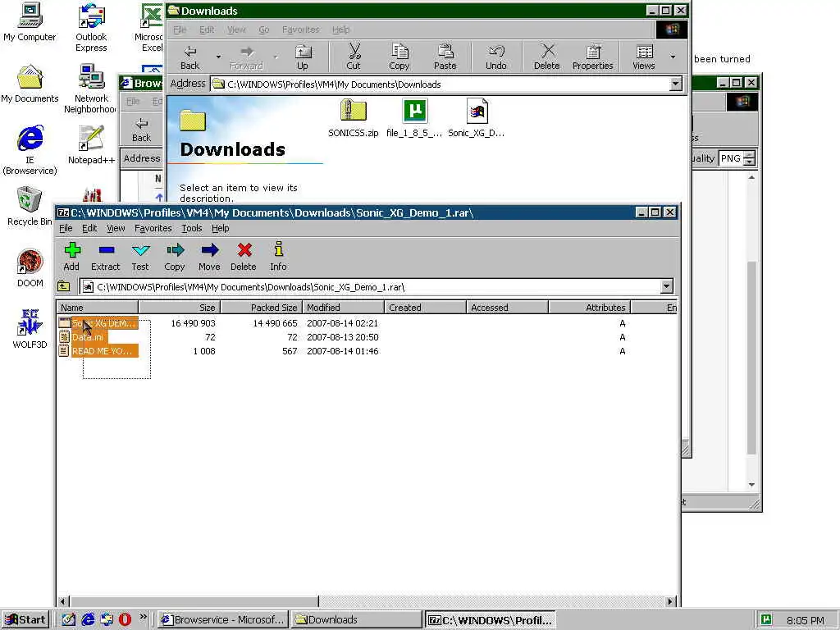Open My Computer desktop icon

tap(30, 22)
